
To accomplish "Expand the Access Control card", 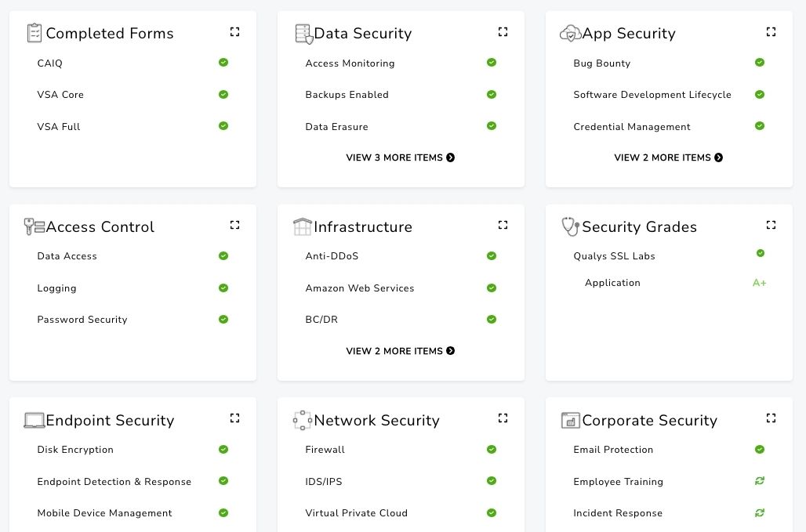I will [x=235, y=225].
